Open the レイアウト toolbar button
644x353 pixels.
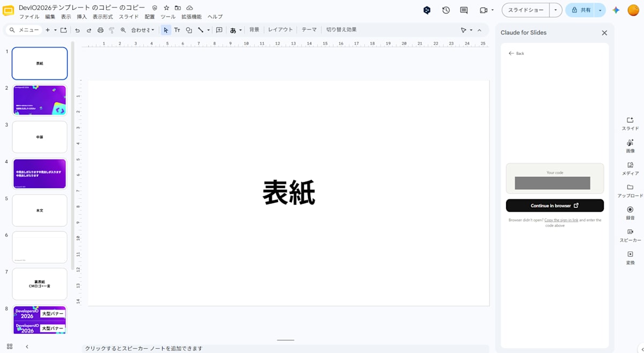pyautogui.click(x=281, y=30)
